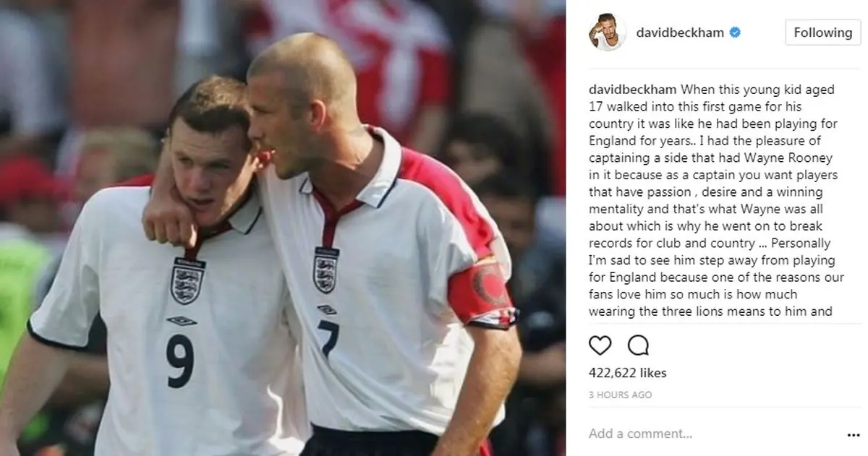Click the number 7 on the white shirt
This screenshot has width=868, height=456.
[328, 339]
